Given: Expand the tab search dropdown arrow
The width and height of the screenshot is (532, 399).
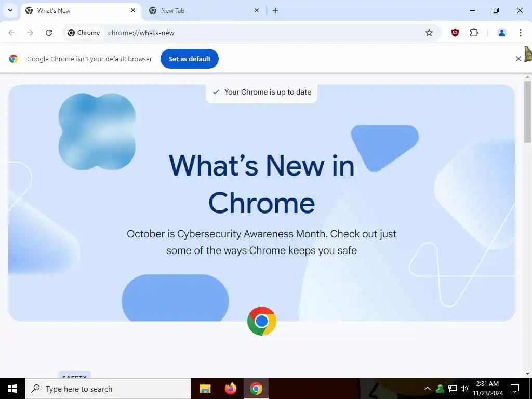Looking at the screenshot, I should (10, 10).
